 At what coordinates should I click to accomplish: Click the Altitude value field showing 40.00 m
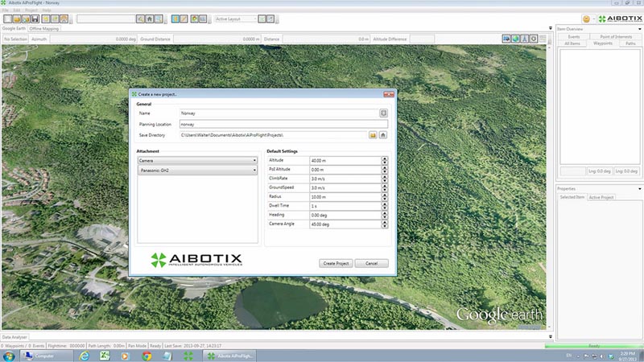345,160
